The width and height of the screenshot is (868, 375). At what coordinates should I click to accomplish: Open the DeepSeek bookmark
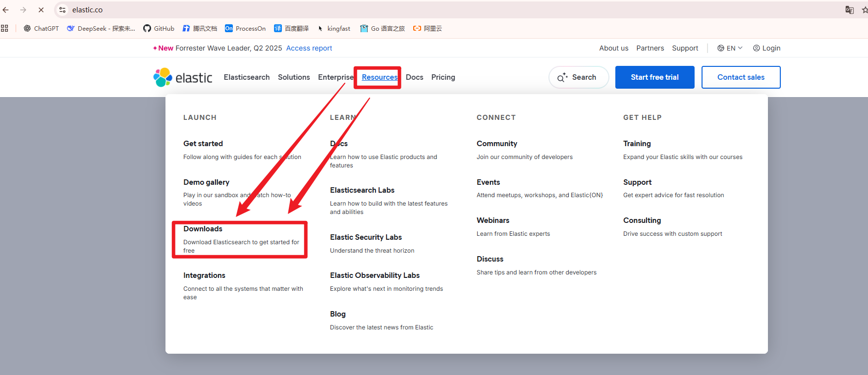[x=101, y=28]
